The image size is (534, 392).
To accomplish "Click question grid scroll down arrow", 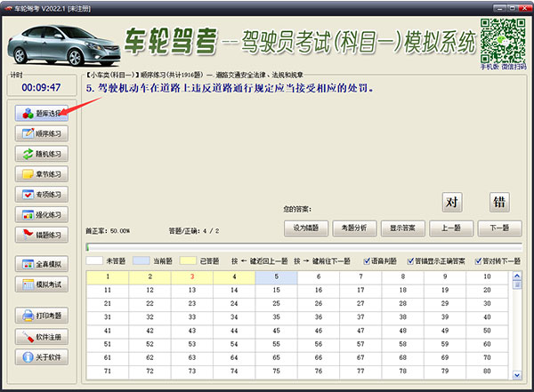I will pos(517,375).
